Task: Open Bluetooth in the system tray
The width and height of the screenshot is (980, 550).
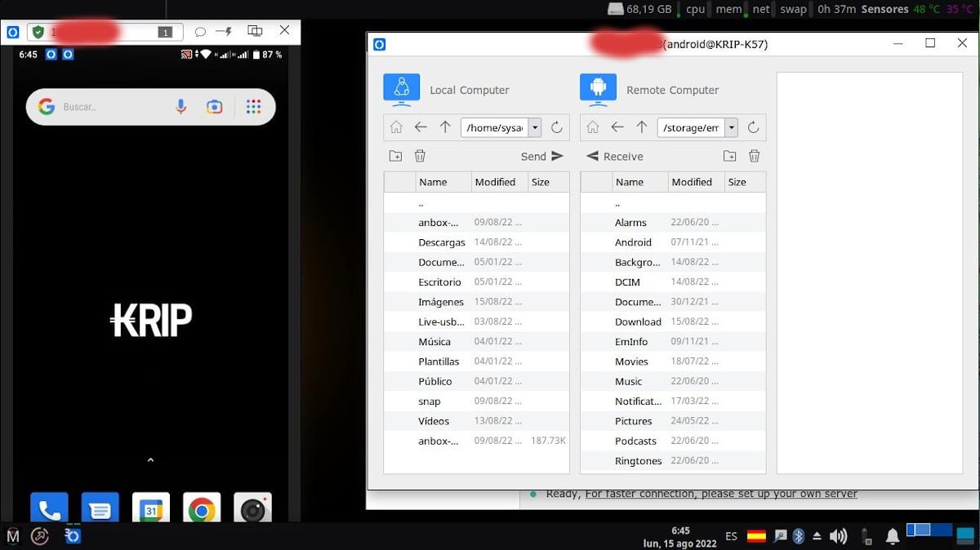Action: click(x=799, y=536)
